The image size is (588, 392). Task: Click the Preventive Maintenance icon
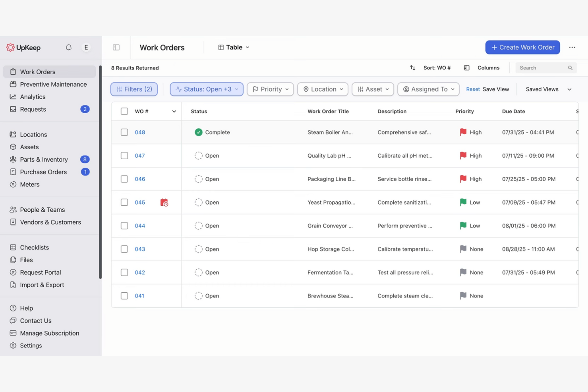(x=13, y=84)
